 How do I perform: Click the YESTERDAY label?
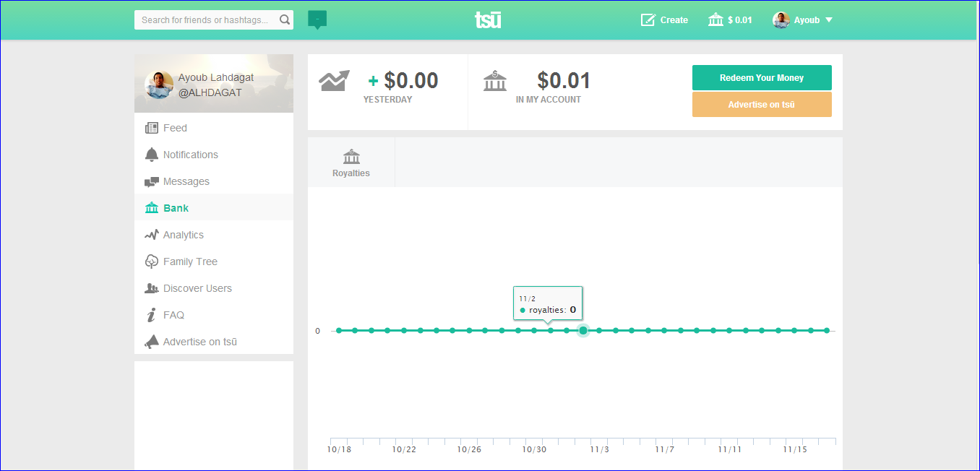[387, 100]
